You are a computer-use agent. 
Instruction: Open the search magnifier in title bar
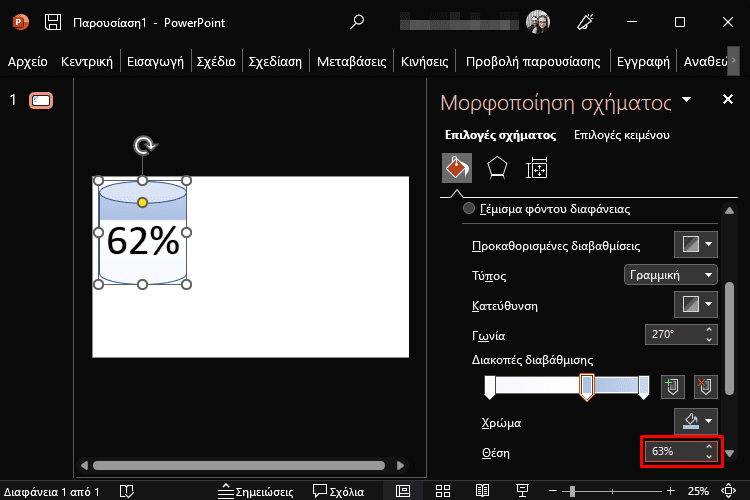point(357,22)
